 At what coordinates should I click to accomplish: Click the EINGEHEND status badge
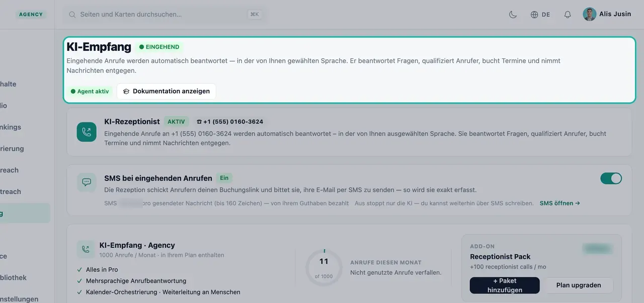tap(159, 47)
